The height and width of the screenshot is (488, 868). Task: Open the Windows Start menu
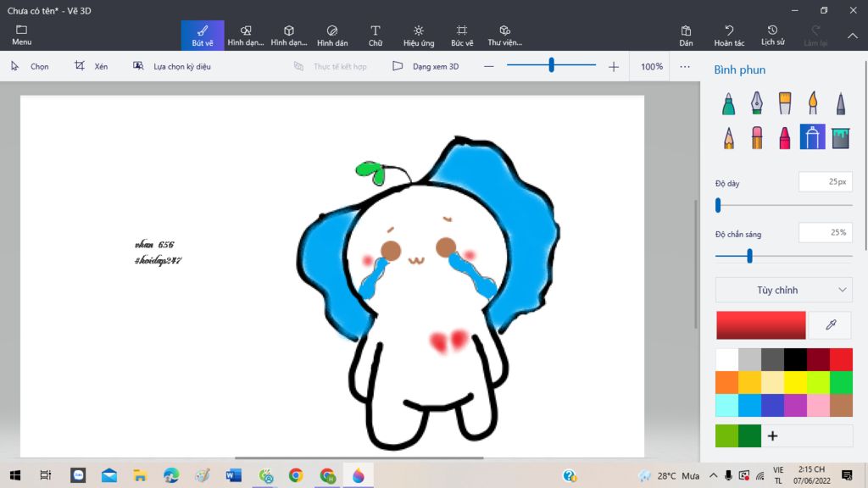(x=15, y=475)
